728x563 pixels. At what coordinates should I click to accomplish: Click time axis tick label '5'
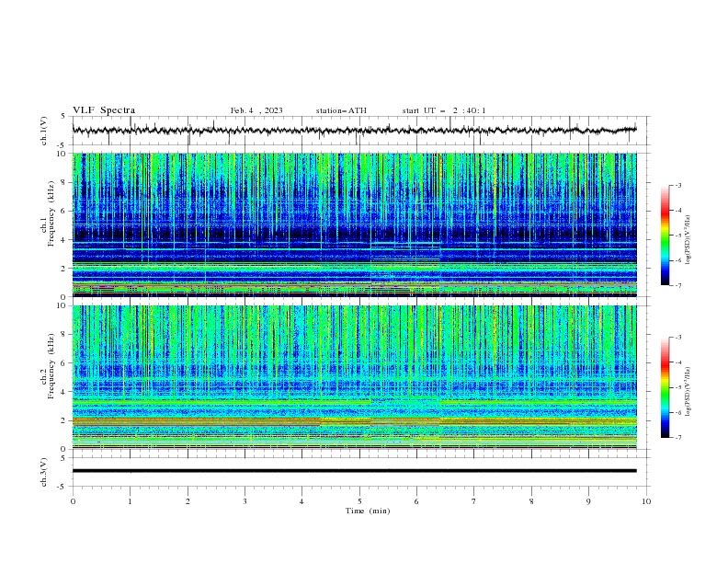click(359, 501)
